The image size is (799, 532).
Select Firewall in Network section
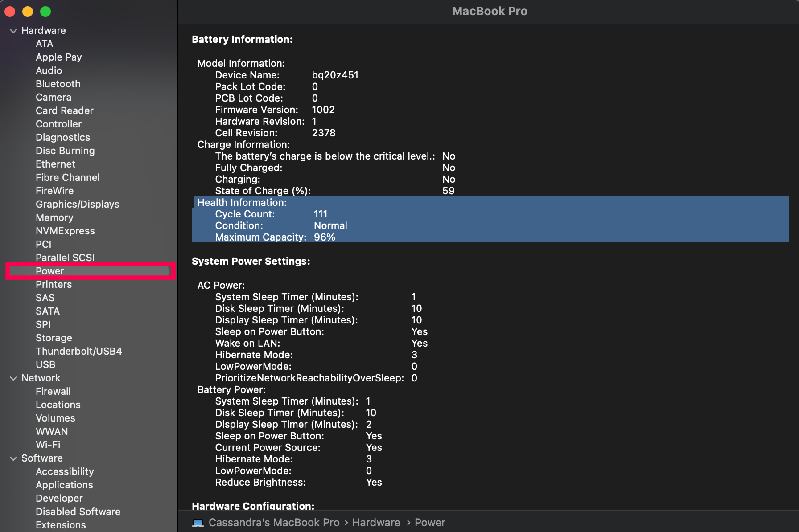(x=53, y=391)
